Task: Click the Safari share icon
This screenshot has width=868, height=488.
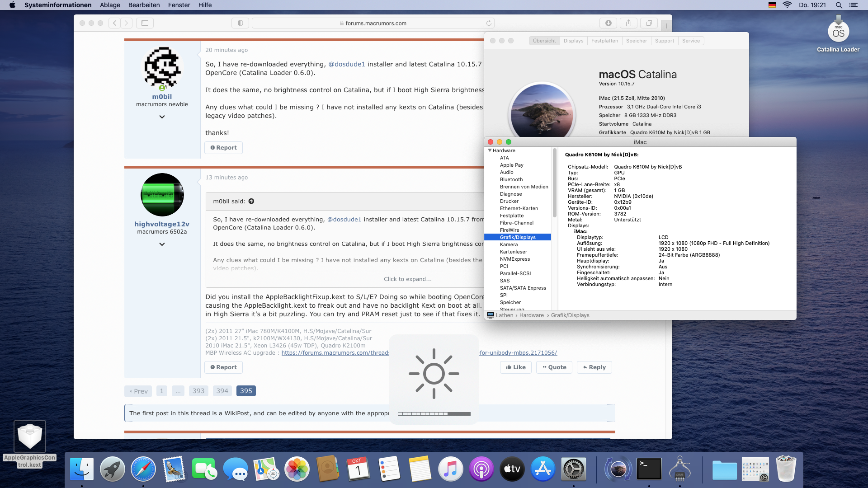Action: point(628,23)
